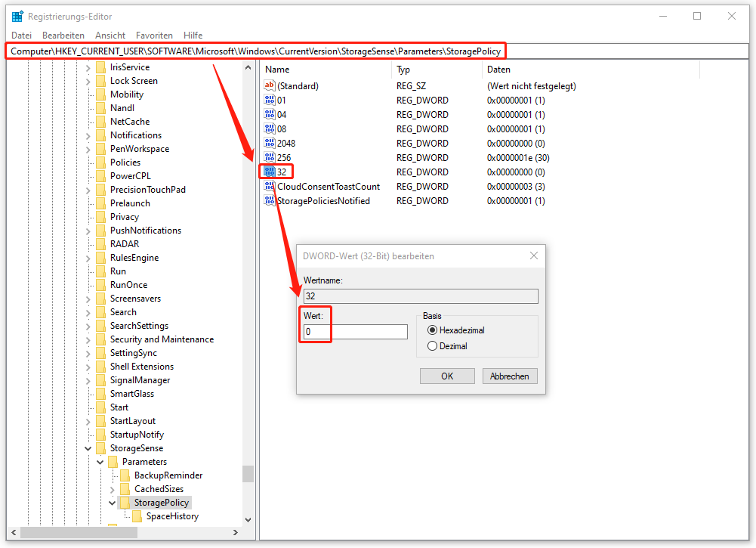Viewport: 756px width, 548px height.
Task: Sort values by the Name column header
Action: point(325,70)
